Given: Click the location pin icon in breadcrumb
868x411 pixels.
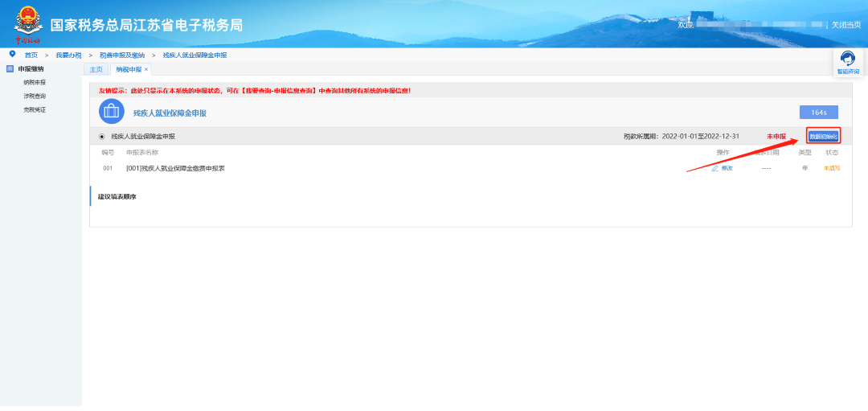Looking at the screenshot, I should (12, 54).
